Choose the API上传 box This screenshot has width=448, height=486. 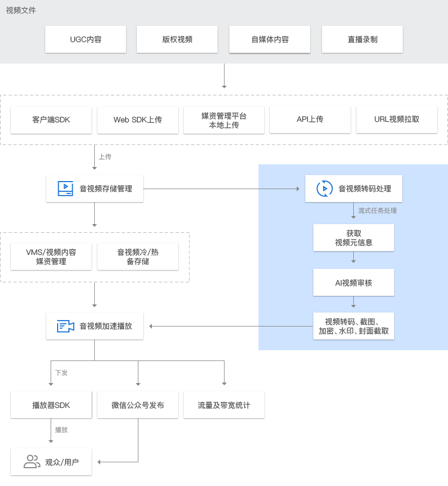(x=310, y=120)
